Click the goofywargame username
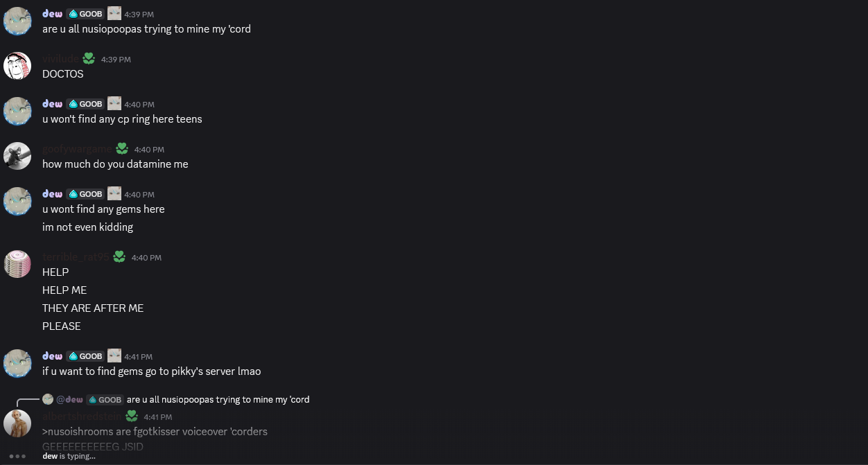Screen dimensions: 868x465 (76, 149)
